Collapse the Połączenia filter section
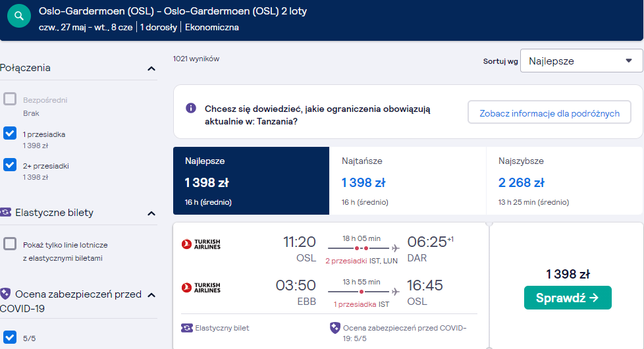 click(x=151, y=68)
